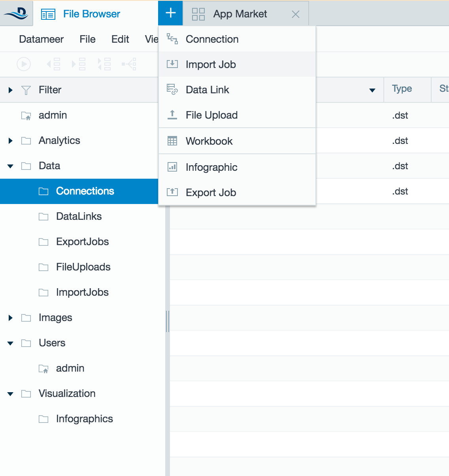The height and width of the screenshot is (476, 449).
Task: Click the panel splitter handle
Action: click(168, 321)
